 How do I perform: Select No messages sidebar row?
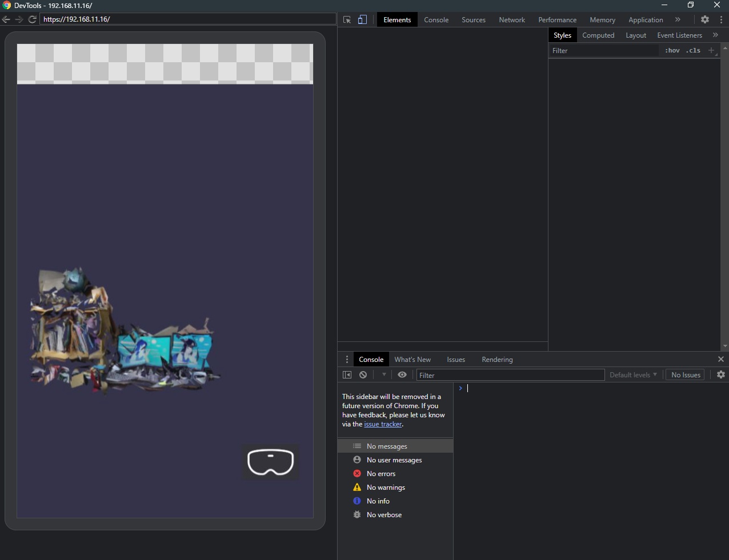point(395,446)
